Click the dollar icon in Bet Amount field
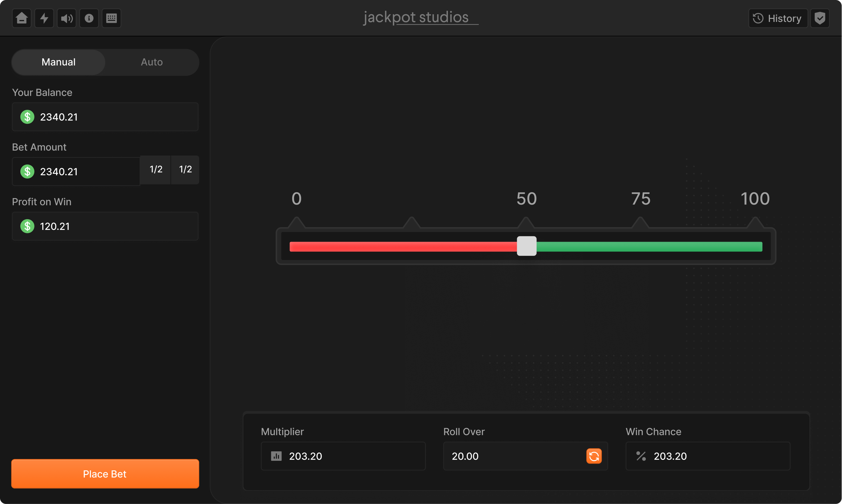This screenshot has width=842, height=504. pos(27,172)
